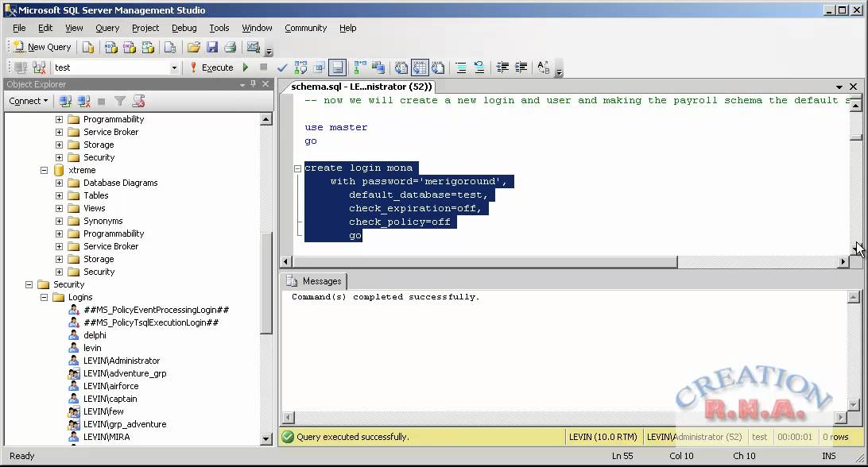Image resolution: width=868 pixels, height=467 pixels.
Task: Toggle Include Actual Execution Plan
Action: pos(360,68)
